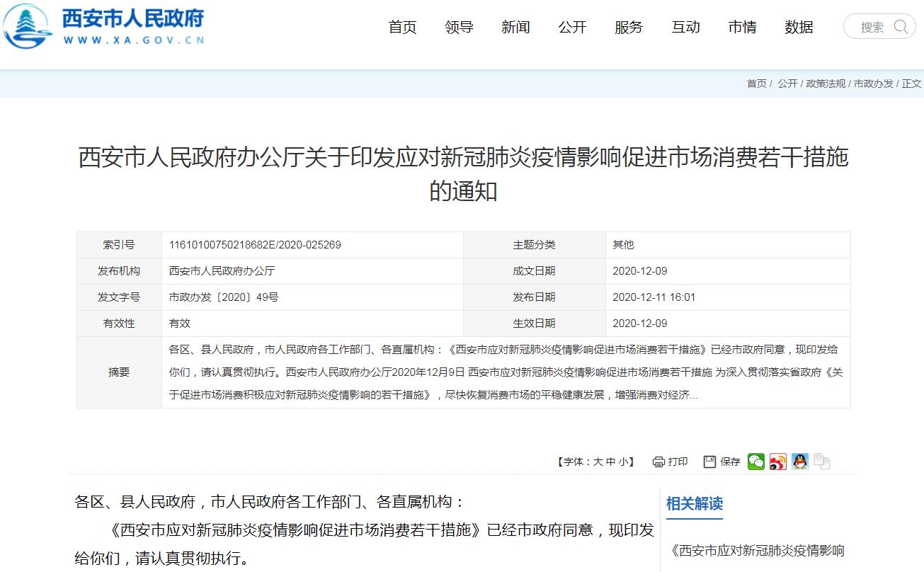Set font size to 小
This screenshot has height=572, width=924.
point(623,462)
